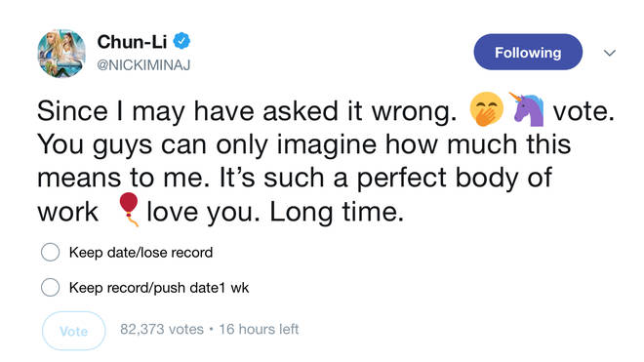This screenshot has height=362, width=644.
Task: Select the Keep date/lose record radio option
Action: (x=50, y=252)
